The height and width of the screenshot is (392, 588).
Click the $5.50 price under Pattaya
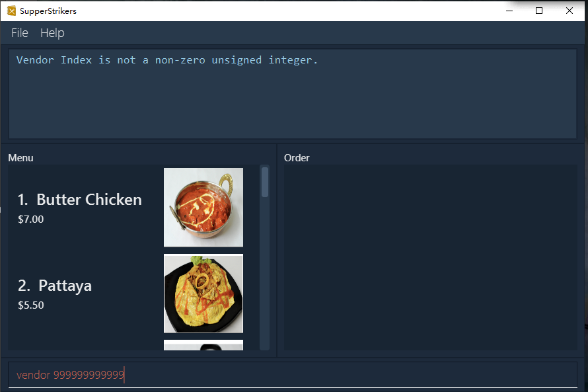click(31, 305)
